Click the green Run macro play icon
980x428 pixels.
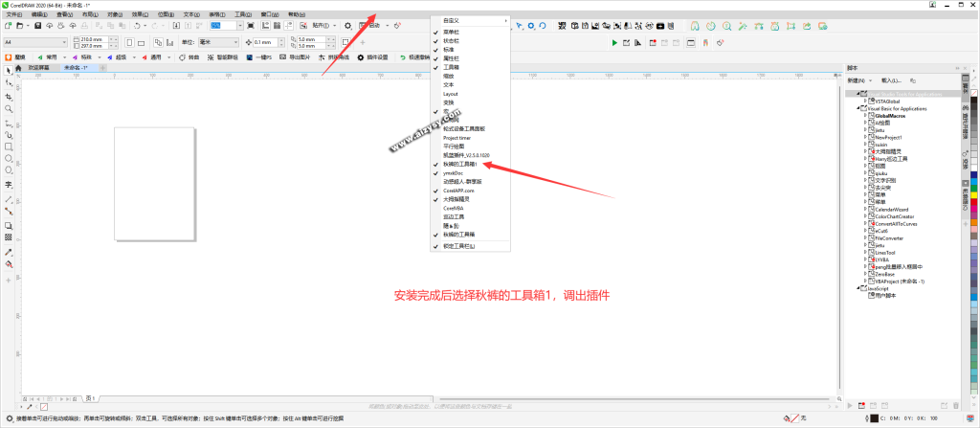click(x=614, y=42)
